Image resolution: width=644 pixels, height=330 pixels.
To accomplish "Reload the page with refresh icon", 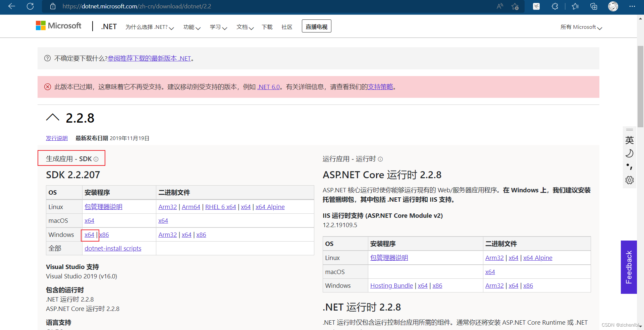I will [x=30, y=6].
